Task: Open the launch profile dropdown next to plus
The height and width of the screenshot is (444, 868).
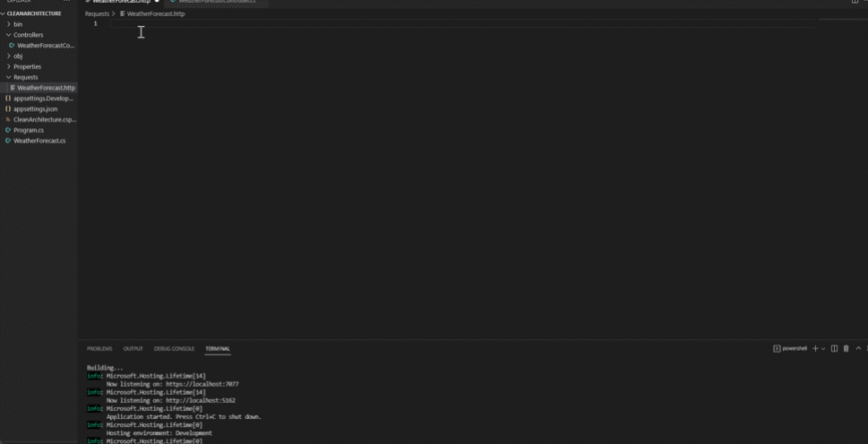Action: (x=823, y=348)
